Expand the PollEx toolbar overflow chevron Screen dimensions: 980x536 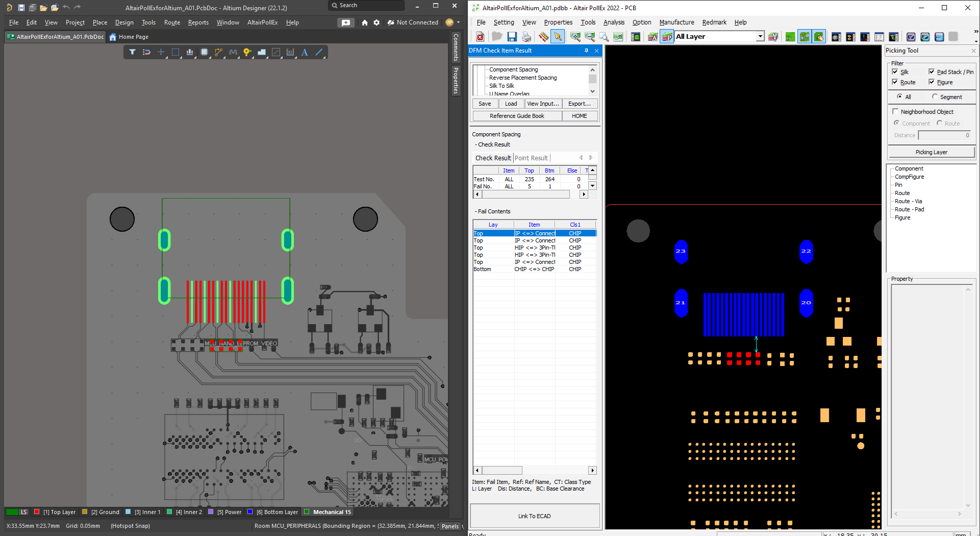[976, 32]
